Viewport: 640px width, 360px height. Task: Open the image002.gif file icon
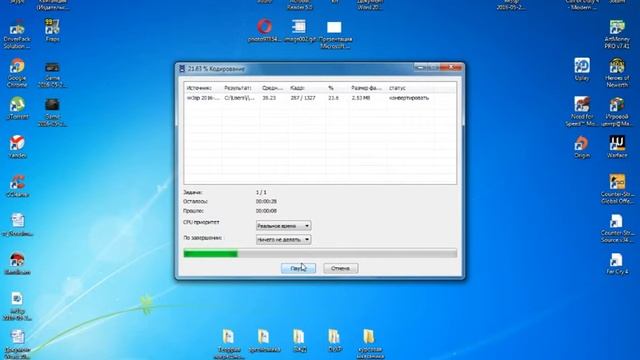pos(300,30)
